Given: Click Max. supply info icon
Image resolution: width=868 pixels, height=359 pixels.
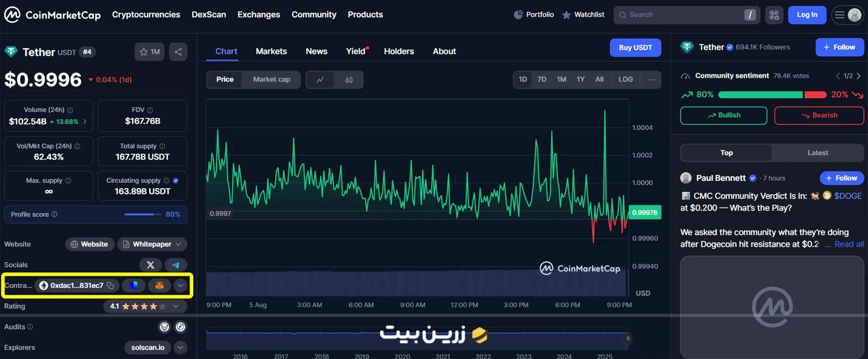Looking at the screenshot, I should click(68, 181).
